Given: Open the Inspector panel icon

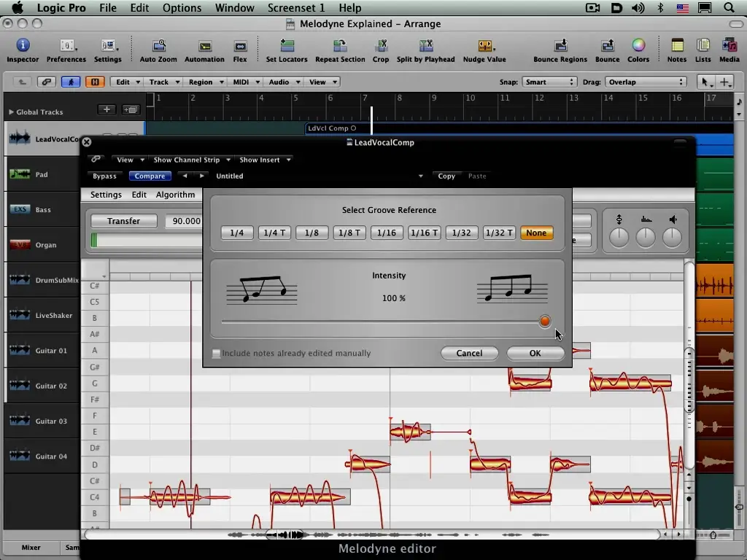Looking at the screenshot, I should [23, 45].
